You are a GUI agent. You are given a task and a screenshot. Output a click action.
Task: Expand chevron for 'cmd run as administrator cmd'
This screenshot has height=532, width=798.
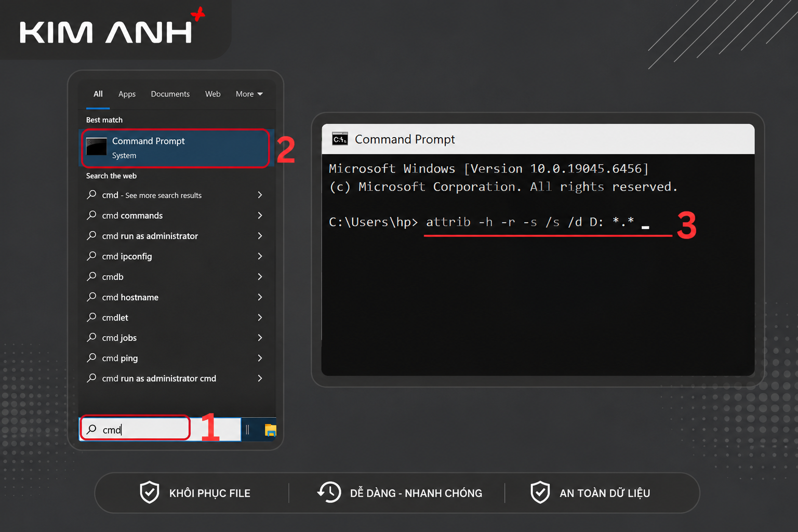[260, 378]
